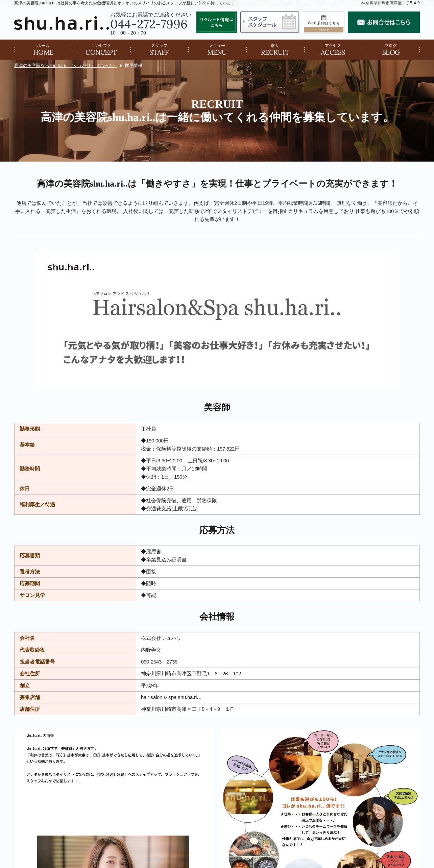The image size is (434, 868).
Task: Open BLOG navigation item
Action: click(391, 50)
